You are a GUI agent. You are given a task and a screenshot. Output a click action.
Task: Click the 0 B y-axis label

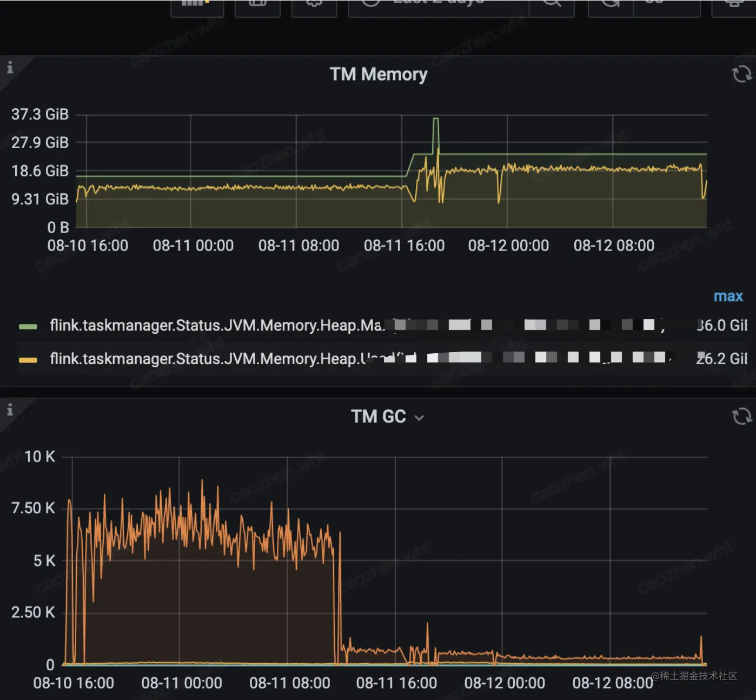click(58, 227)
